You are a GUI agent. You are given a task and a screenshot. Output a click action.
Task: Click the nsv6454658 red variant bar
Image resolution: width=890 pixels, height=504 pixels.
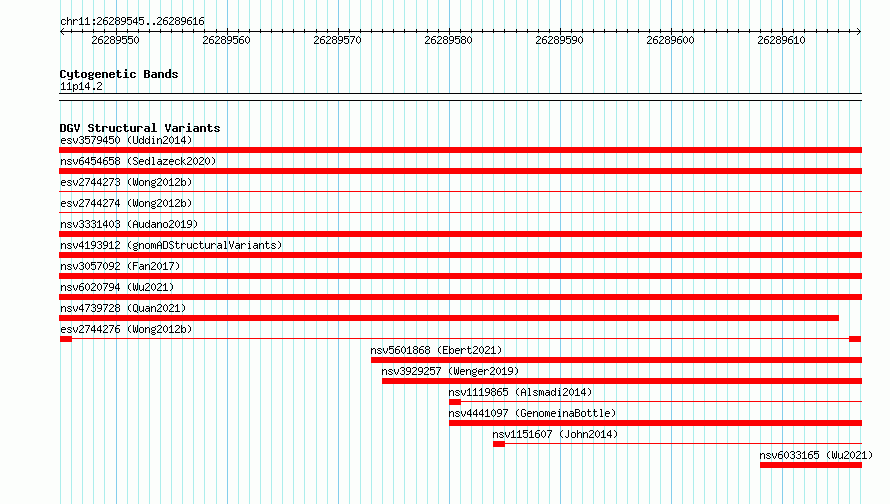point(460,171)
